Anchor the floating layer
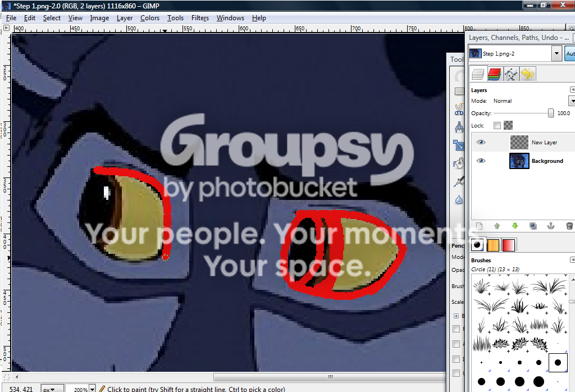 [551, 226]
